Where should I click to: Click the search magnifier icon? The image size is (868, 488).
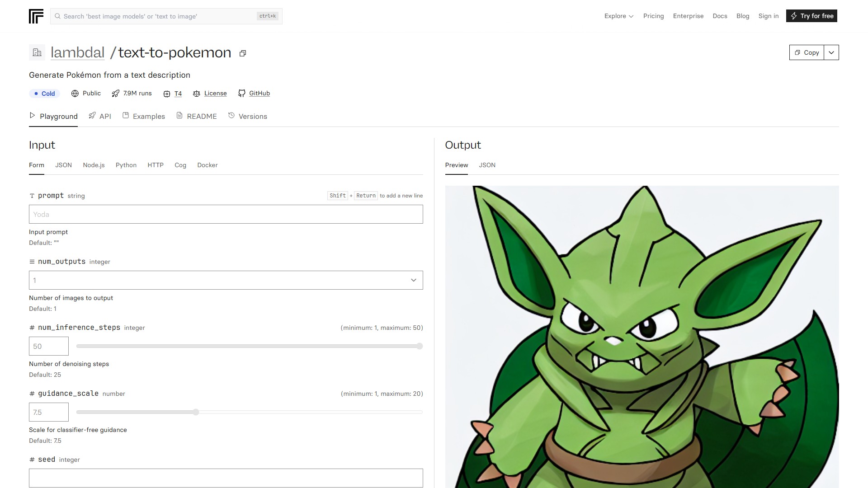click(x=58, y=16)
